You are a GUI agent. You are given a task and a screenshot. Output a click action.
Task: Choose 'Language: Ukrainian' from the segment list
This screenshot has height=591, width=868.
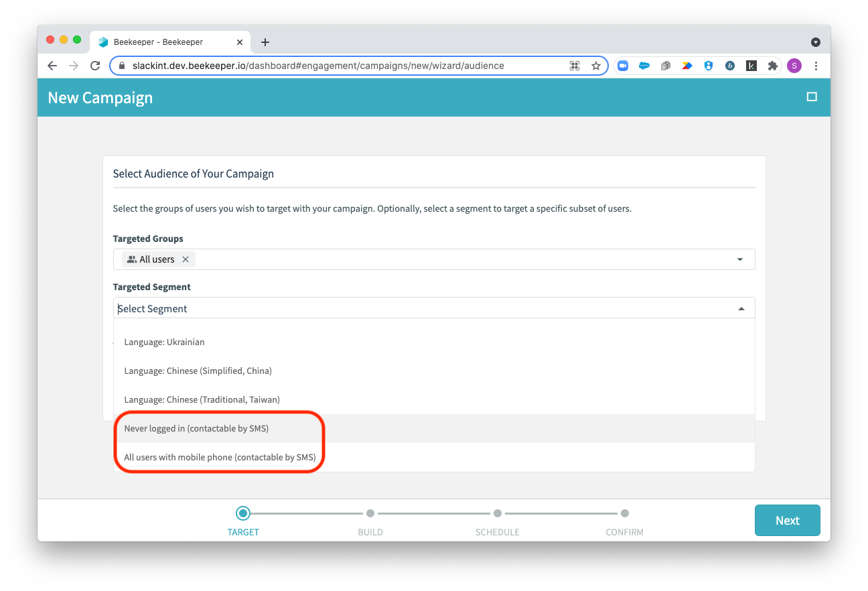164,342
